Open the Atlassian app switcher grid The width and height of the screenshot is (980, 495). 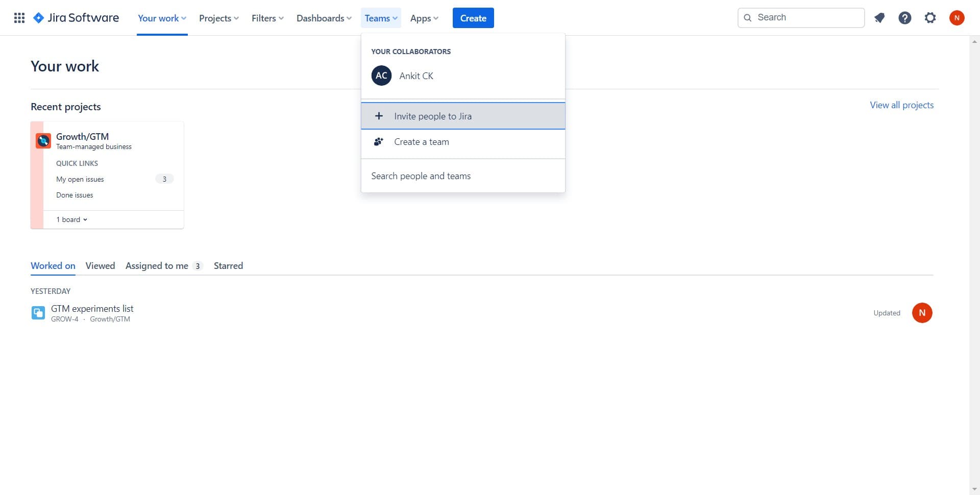[x=19, y=17]
